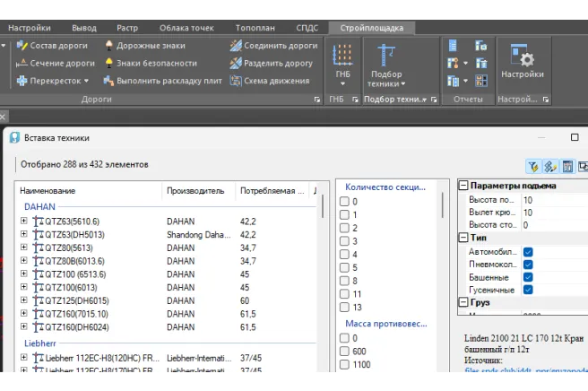Click the Состав дороги tool

56,45
